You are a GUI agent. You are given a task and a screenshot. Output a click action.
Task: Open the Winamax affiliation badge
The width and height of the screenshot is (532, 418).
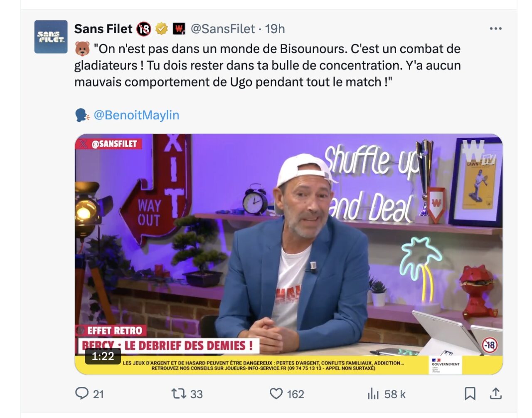(x=179, y=29)
